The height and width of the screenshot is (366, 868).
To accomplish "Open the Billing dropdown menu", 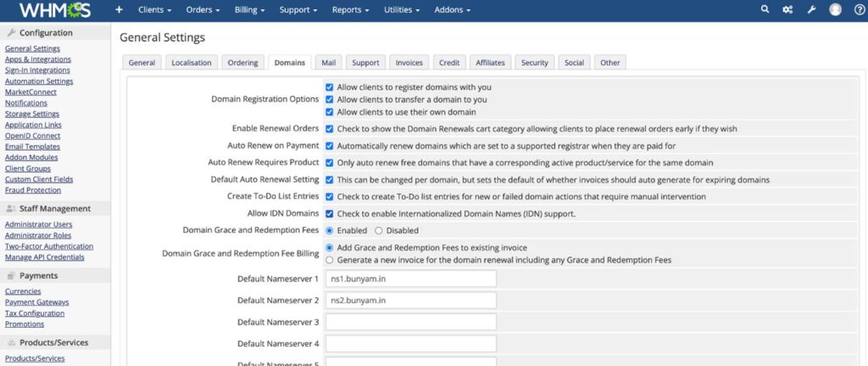I will click(250, 10).
